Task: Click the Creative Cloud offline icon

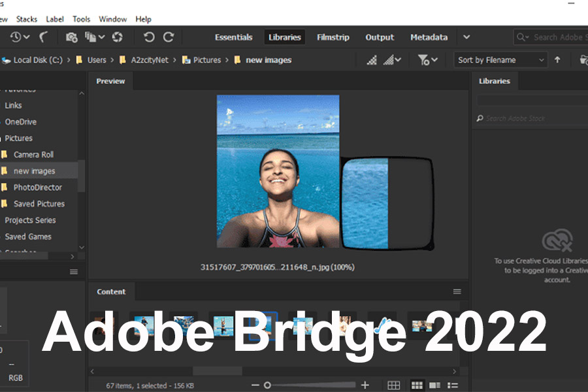Action: point(557,240)
